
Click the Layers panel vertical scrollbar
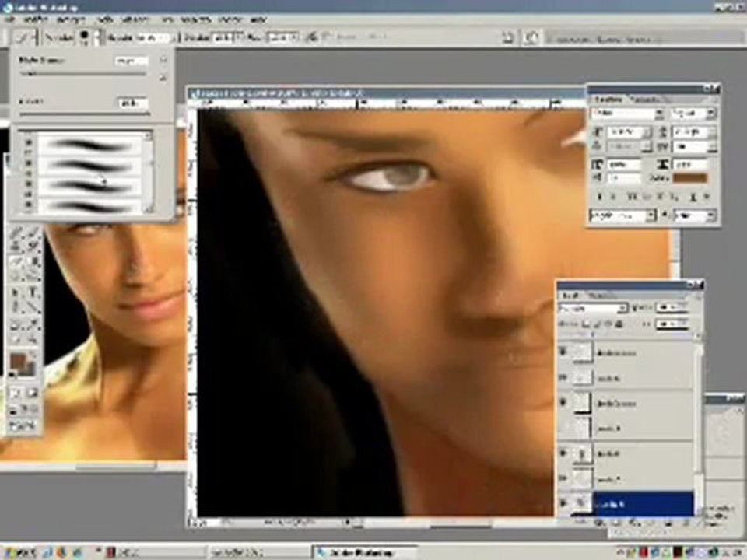(699, 424)
